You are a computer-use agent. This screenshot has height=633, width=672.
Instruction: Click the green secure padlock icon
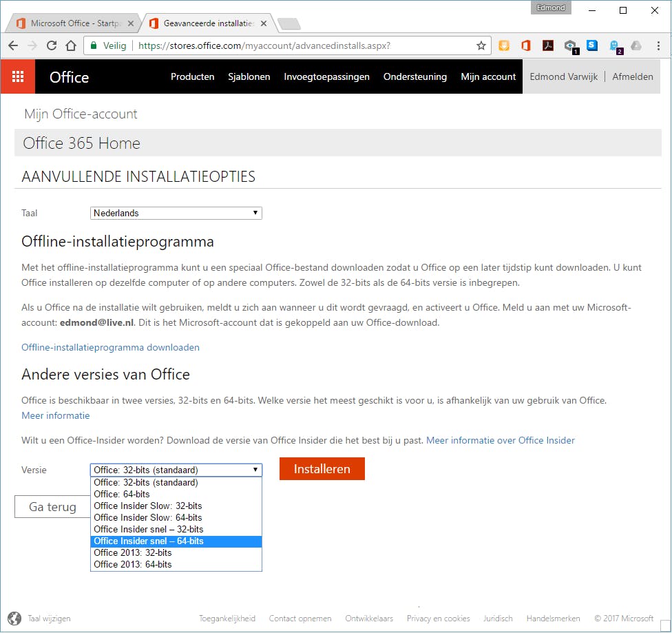click(94, 45)
